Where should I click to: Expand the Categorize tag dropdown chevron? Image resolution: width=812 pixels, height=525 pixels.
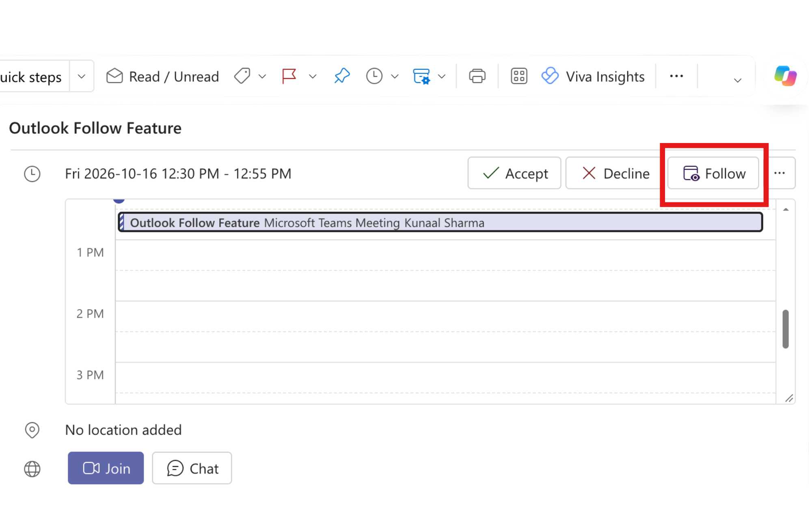pyautogui.click(x=262, y=76)
